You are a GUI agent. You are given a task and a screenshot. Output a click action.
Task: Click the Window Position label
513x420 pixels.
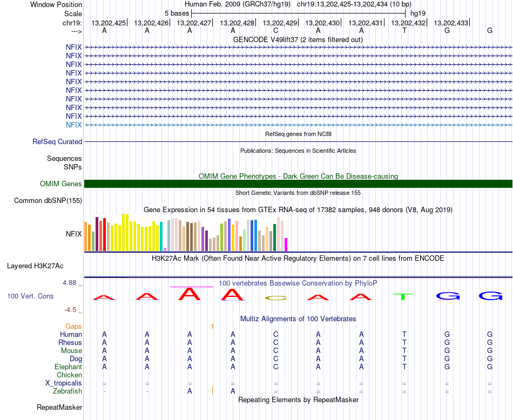[56, 4]
